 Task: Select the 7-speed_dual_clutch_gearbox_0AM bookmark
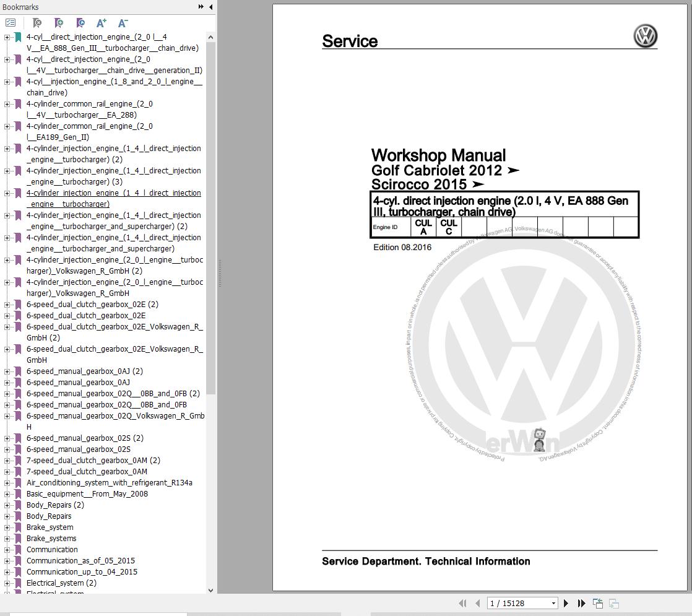pos(87,472)
